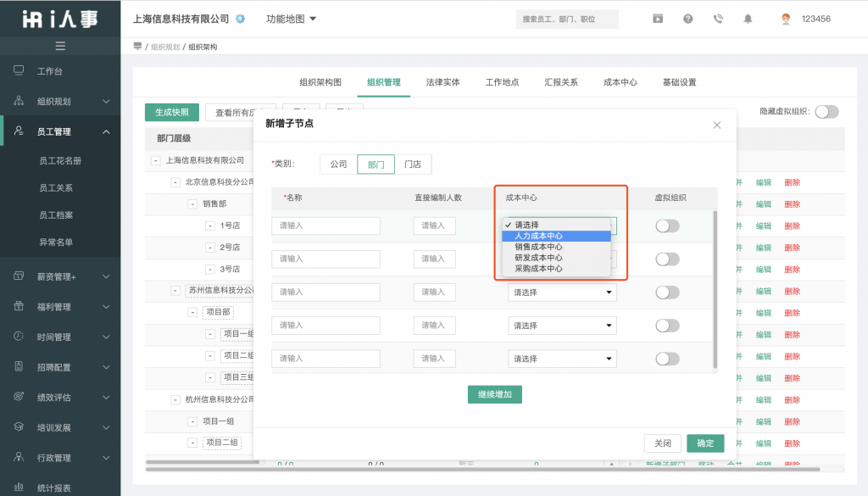The height and width of the screenshot is (496, 868).
Task: Choose 研发成本中心 from dropdown list
Action: (x=556, y=258)
